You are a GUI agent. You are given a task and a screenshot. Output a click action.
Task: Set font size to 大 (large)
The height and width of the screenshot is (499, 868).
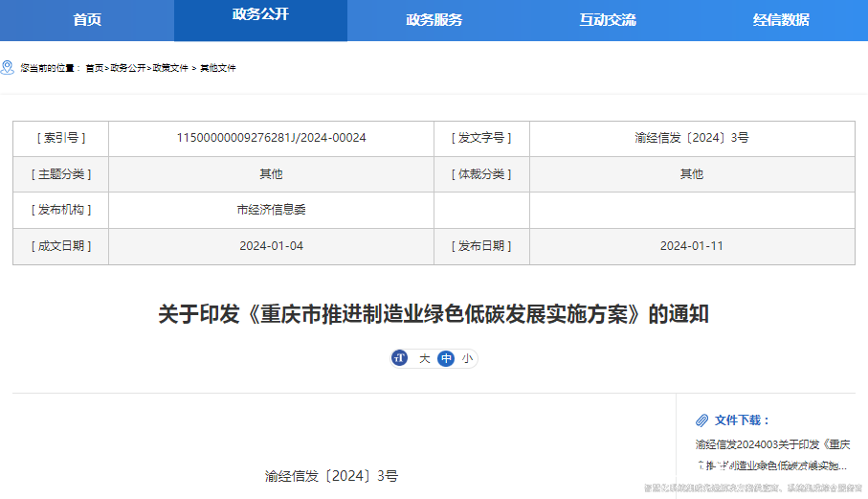424,358
